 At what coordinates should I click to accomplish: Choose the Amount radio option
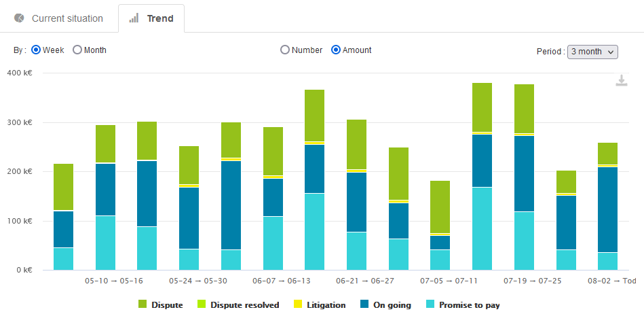335,50
